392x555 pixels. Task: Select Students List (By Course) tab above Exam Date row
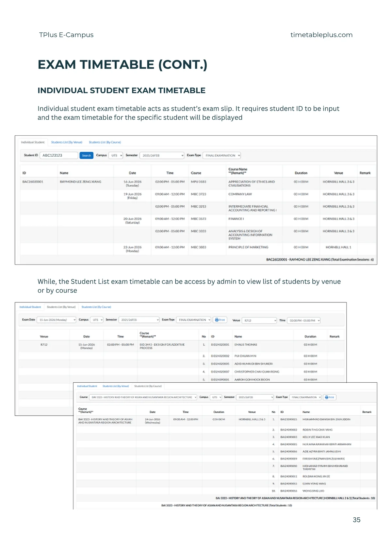coord(96,307)
